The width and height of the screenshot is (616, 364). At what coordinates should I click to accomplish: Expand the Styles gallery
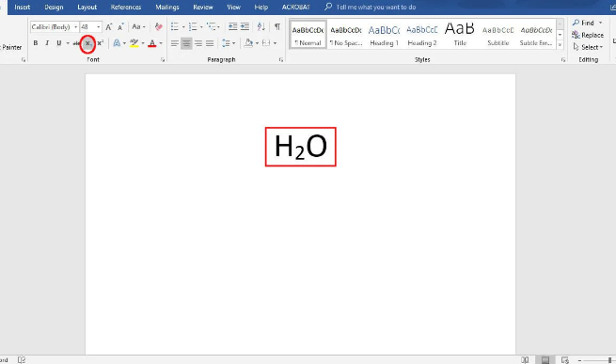tap(561, 45)
